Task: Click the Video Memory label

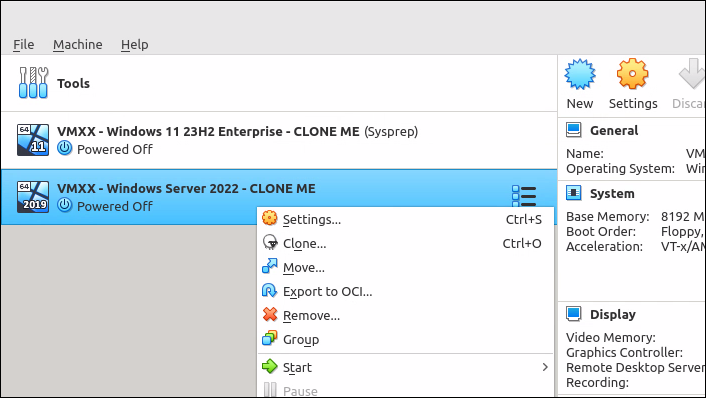Action: (x=611, y=337)
